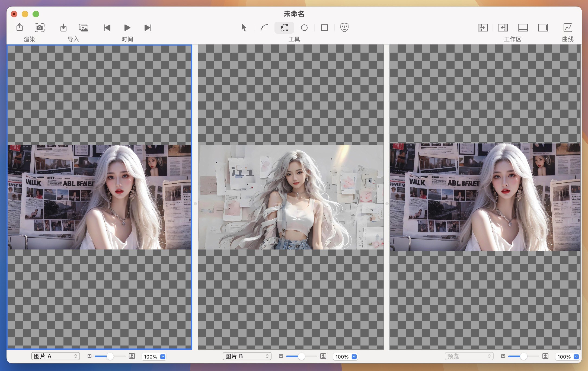Toggle the closed-shape path tool

tap(284, 27)
